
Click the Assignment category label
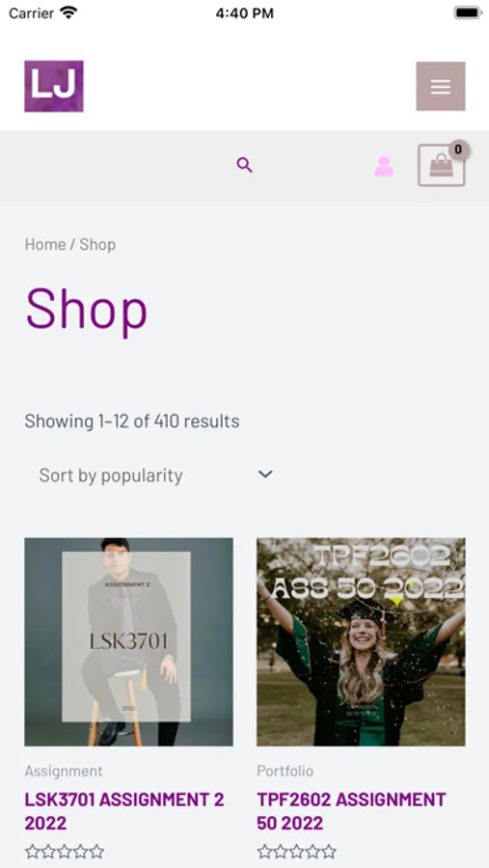64,771
